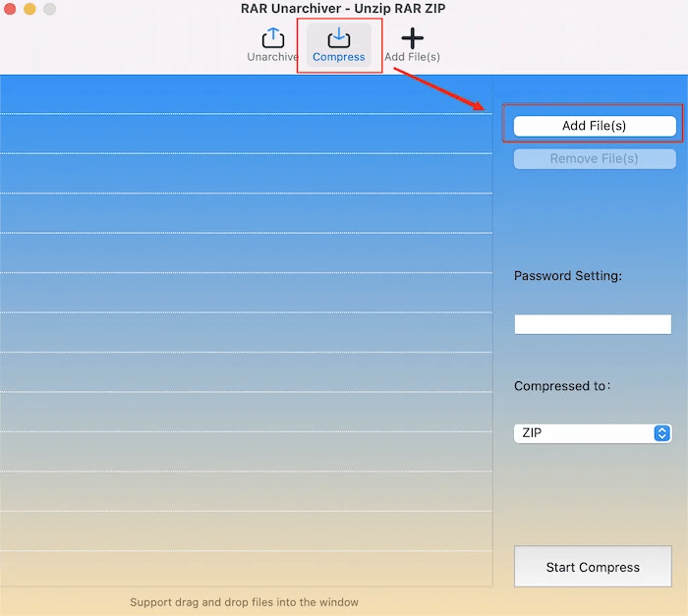Click the grey zoom window button
The image size is (688, 616).
click(x=49, y=8)
